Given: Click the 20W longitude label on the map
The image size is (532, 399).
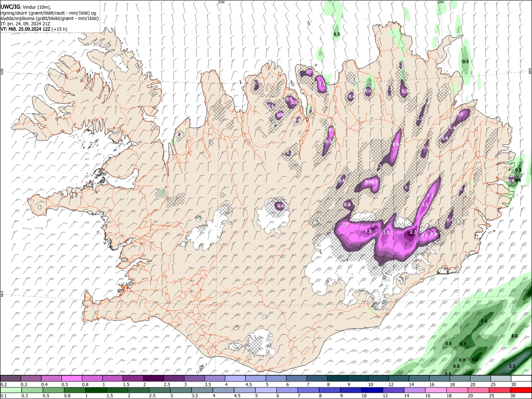Looking at the screenshot, I should [x=221, y=2].
